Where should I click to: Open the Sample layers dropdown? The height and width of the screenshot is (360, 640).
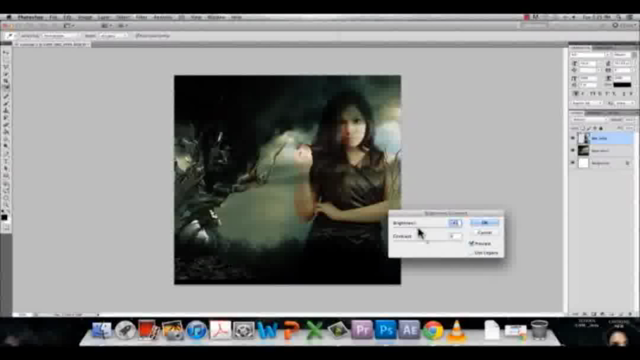coord(113,36)
